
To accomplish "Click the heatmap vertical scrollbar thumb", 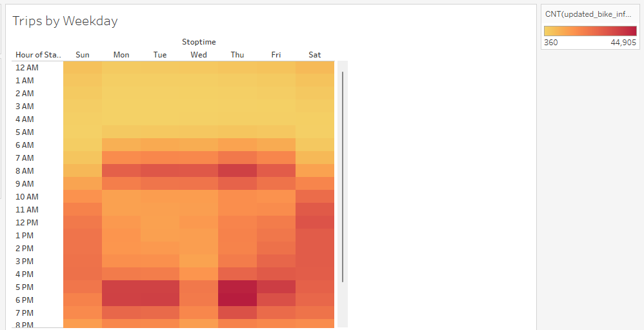I will click(343, 177).
